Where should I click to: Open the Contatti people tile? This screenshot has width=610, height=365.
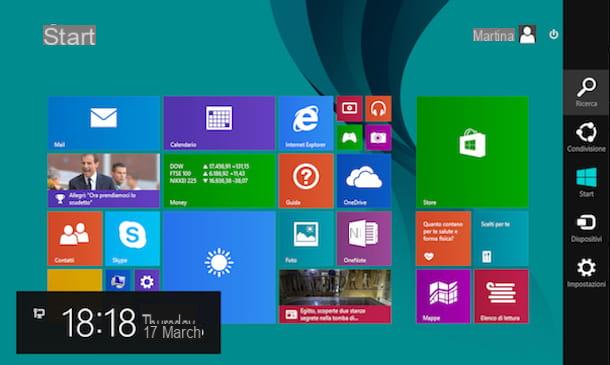click(x=75, y=239)
